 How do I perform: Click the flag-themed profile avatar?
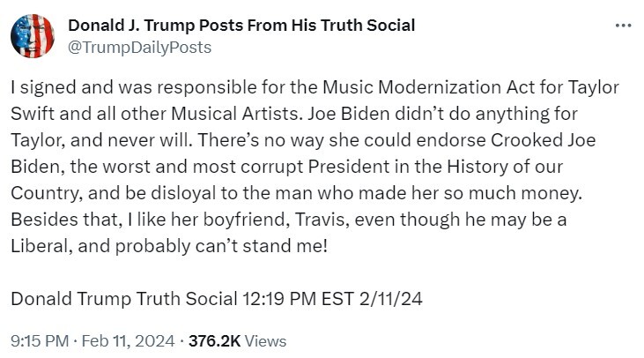coord(33,36)
